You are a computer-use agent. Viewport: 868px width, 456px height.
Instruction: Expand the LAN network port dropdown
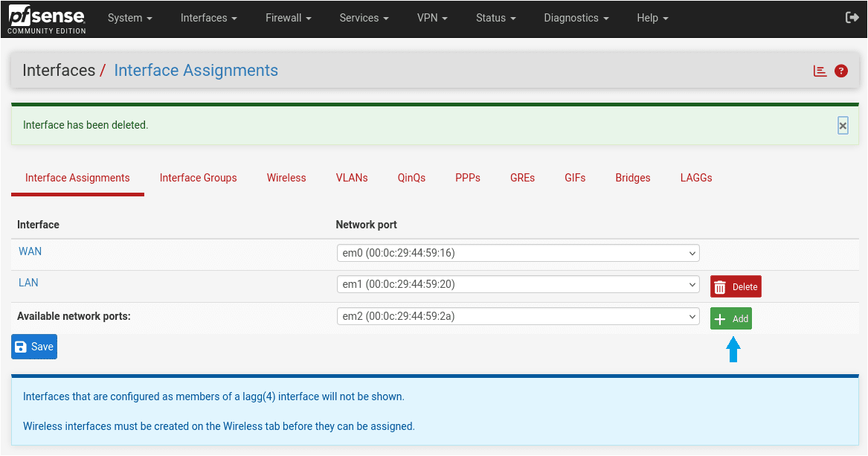tap(518, 284)
